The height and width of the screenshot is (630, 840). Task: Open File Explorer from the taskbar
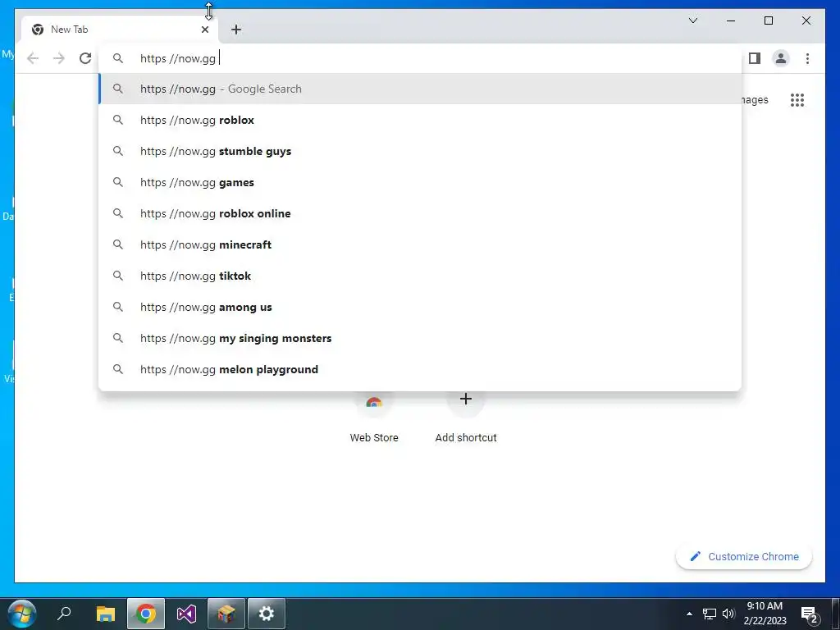tap(106, 614)
